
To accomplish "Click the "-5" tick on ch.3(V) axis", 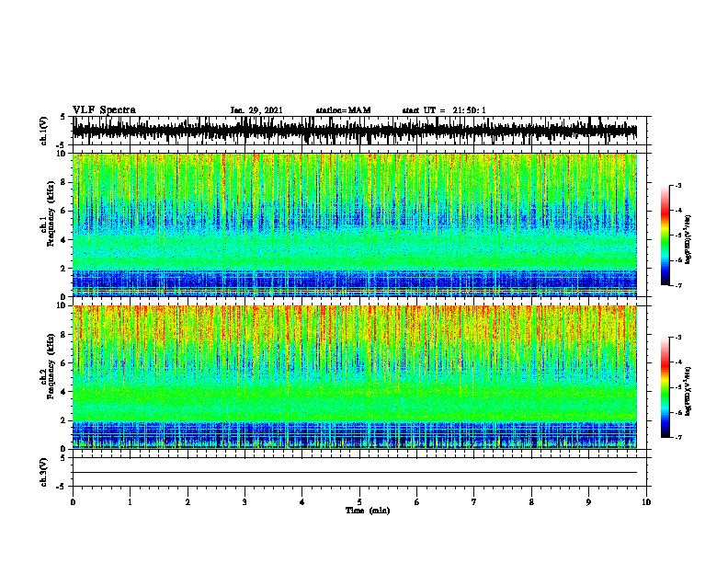I will pos(61,487).
